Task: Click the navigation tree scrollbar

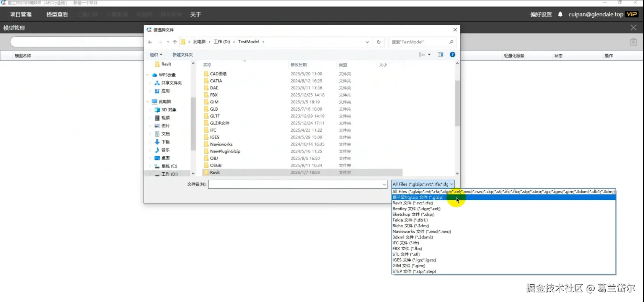Action: pos(193,124)
